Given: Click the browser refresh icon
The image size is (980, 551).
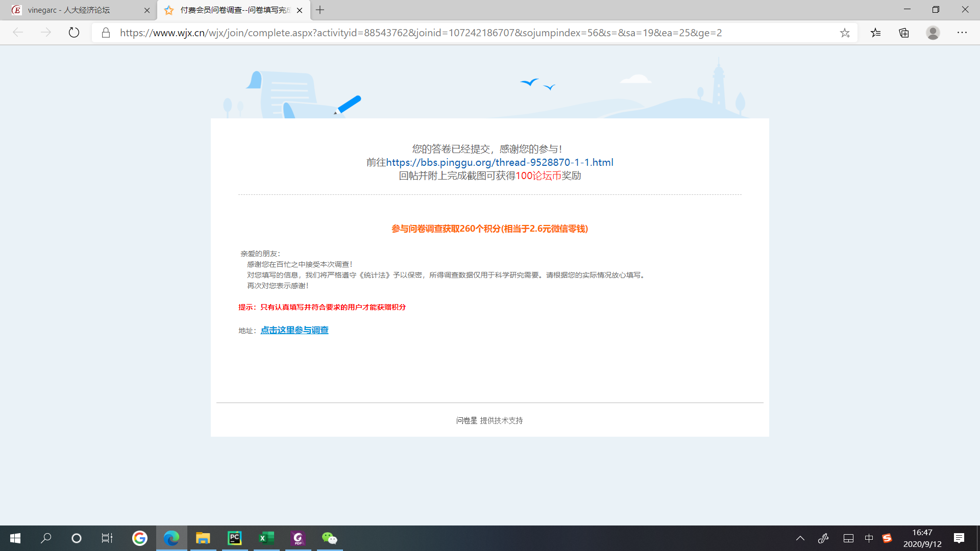Looking at the screenshot, I should (x=74, y=33).
